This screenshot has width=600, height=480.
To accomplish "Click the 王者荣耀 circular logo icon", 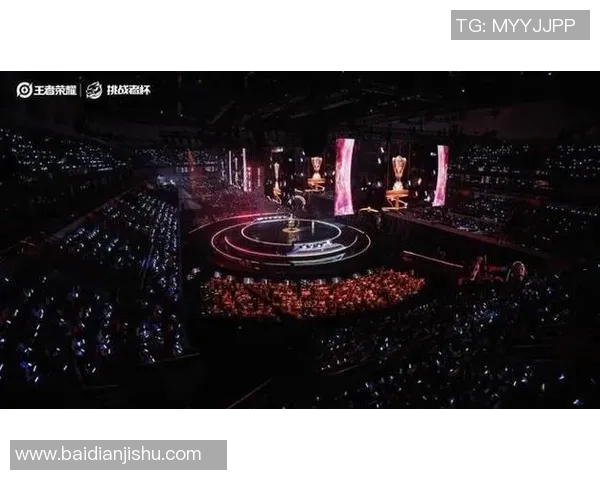I will tap(24, 90).
